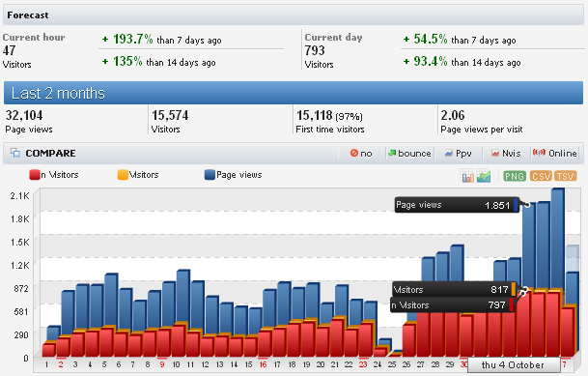
Task: Toggle the Nvis metric overlay
Action: [x=506, y=153]
